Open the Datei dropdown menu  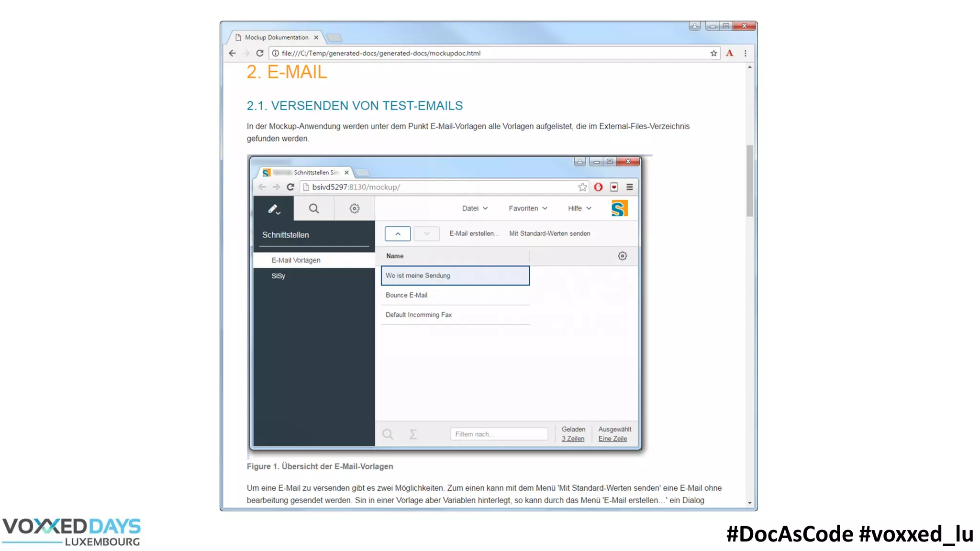pos(475,209)
